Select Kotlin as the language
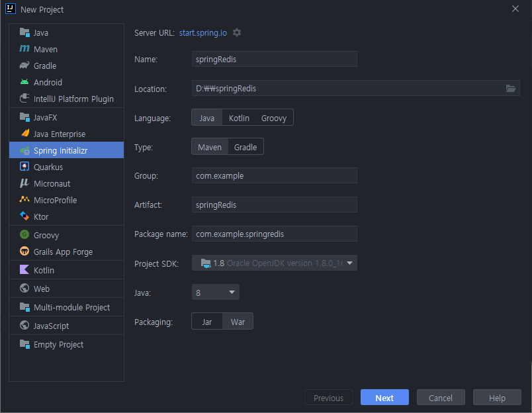Screen dimensions: 532x413 tap(239, 118)
